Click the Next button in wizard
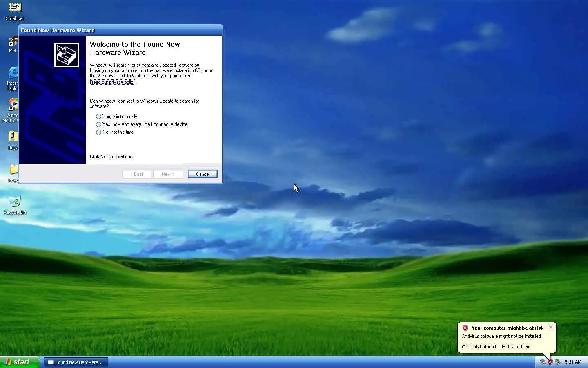Screen dimensions: 588x368 [168, 174]
